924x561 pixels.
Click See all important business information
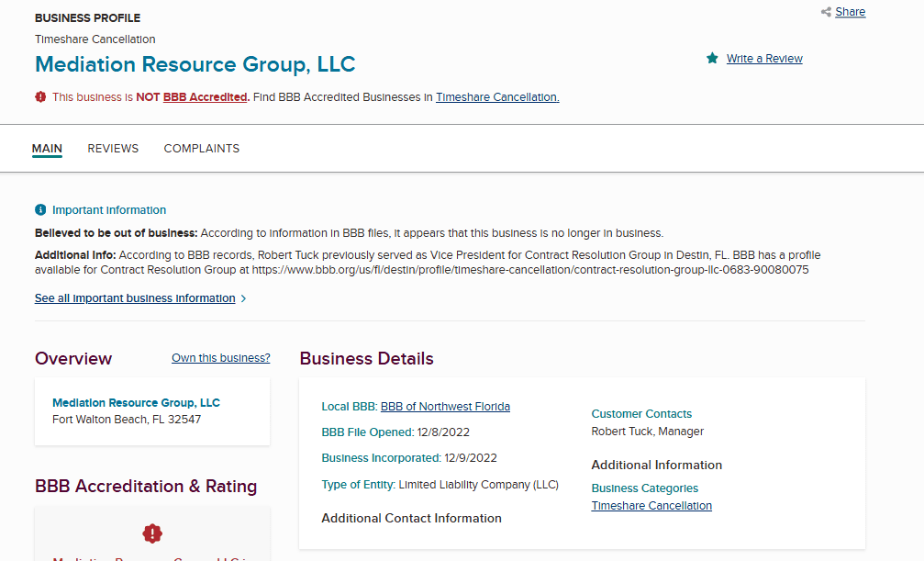click(x=135, y=298)
